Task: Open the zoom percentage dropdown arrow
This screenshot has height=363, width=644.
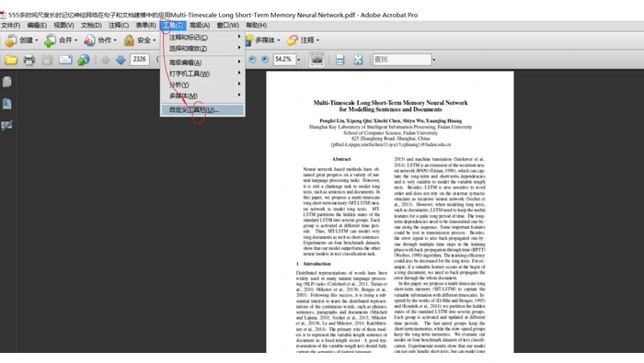Action: tap(299, 60)
